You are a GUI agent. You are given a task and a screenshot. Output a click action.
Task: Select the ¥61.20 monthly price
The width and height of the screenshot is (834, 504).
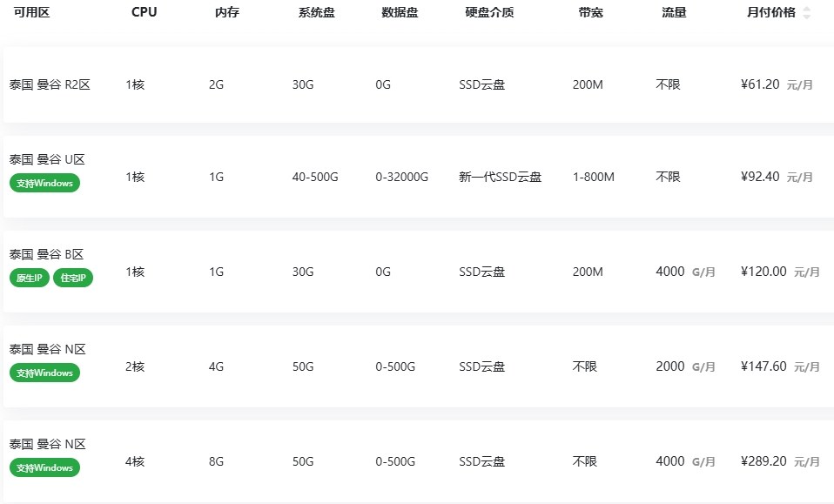click(x=759, y=84)
